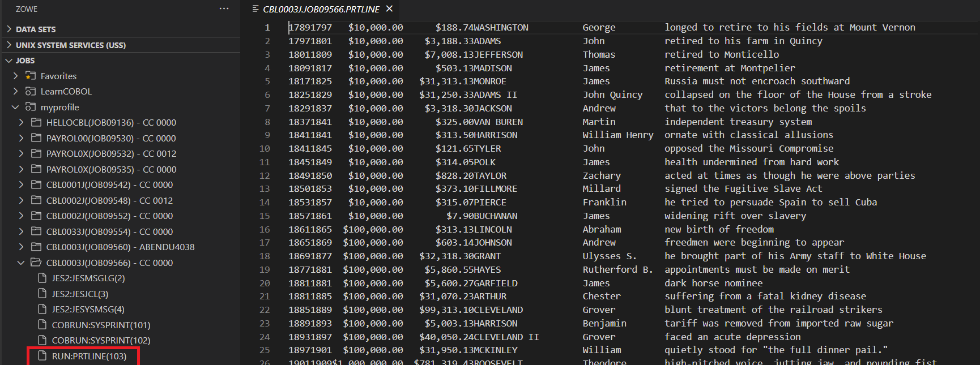
Task: Click the file icon beside COBRUN:SYSPRINT(101)
Action: tap(42, 325)
